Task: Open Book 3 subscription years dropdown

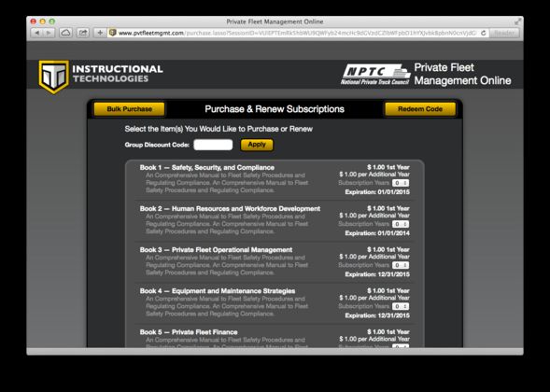Action: 401,265
